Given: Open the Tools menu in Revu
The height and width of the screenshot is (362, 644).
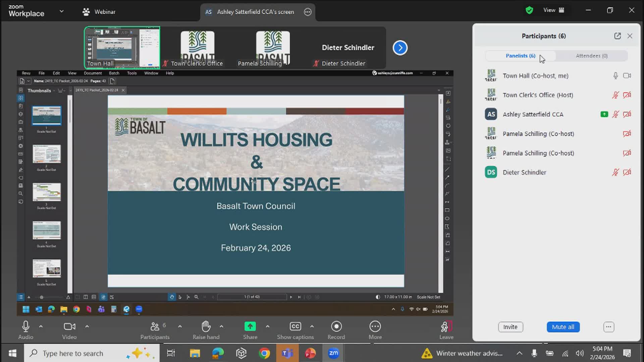Looking at the screenshot, I should point(132,73).
